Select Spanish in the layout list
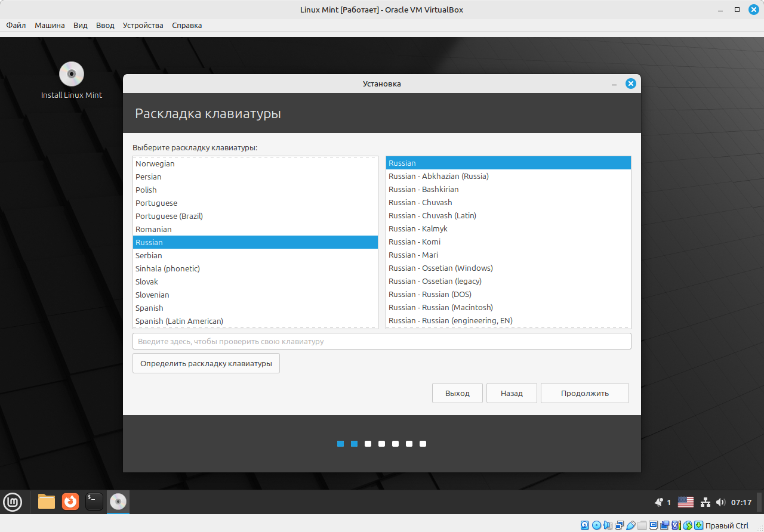The height and width of the screenshot is (532, 764). coord(255,308)
